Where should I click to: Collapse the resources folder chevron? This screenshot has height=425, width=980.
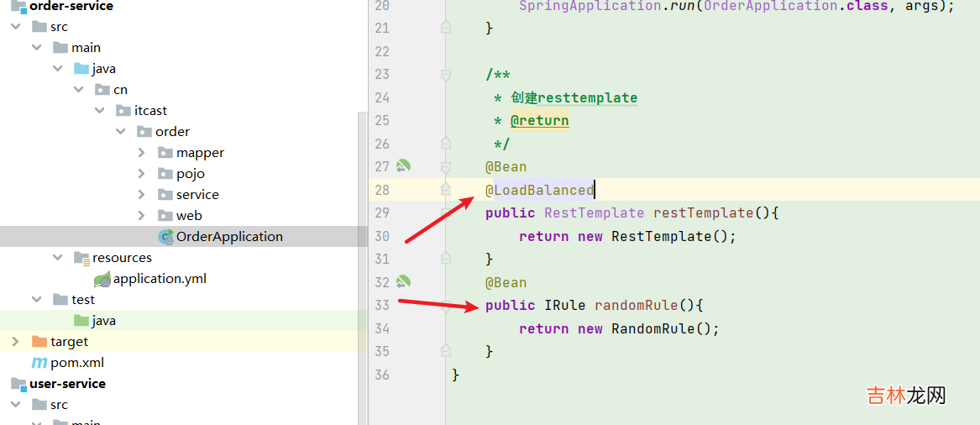click(58, 258)
